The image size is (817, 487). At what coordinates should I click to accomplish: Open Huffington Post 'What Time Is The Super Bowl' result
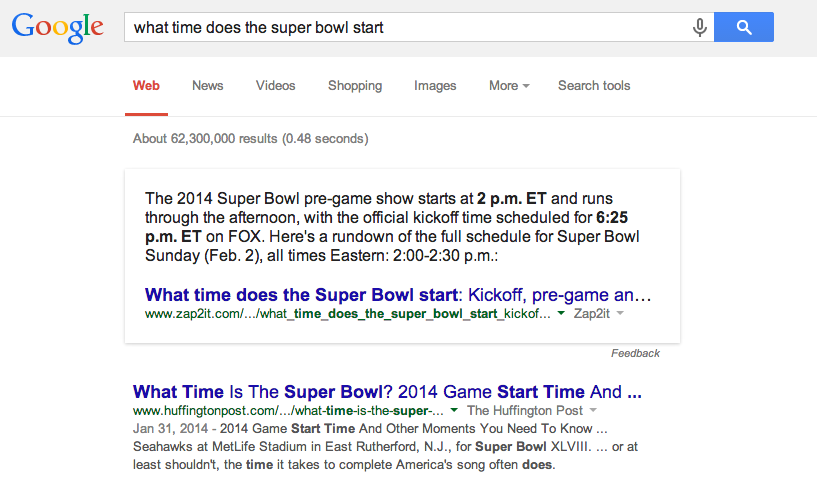click(387, 392)
